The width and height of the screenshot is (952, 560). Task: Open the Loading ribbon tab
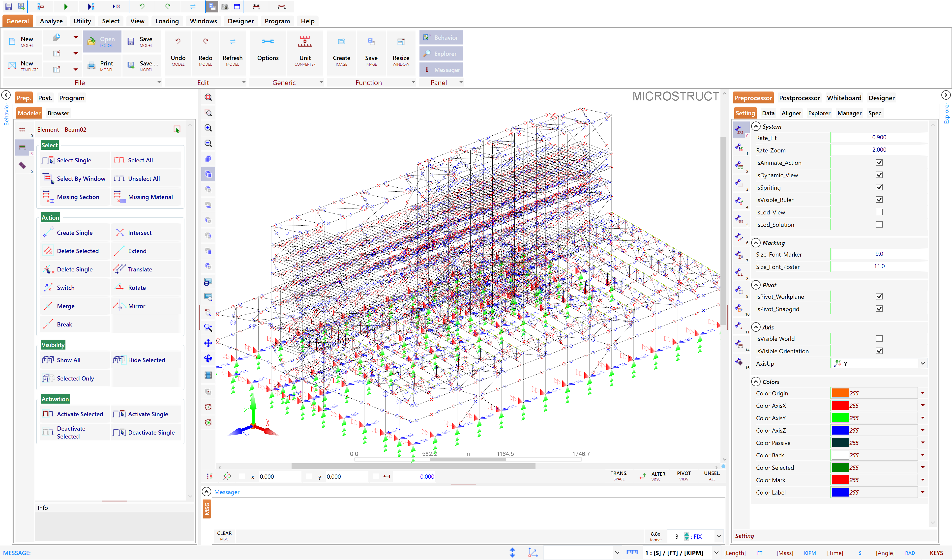(167, 21)
